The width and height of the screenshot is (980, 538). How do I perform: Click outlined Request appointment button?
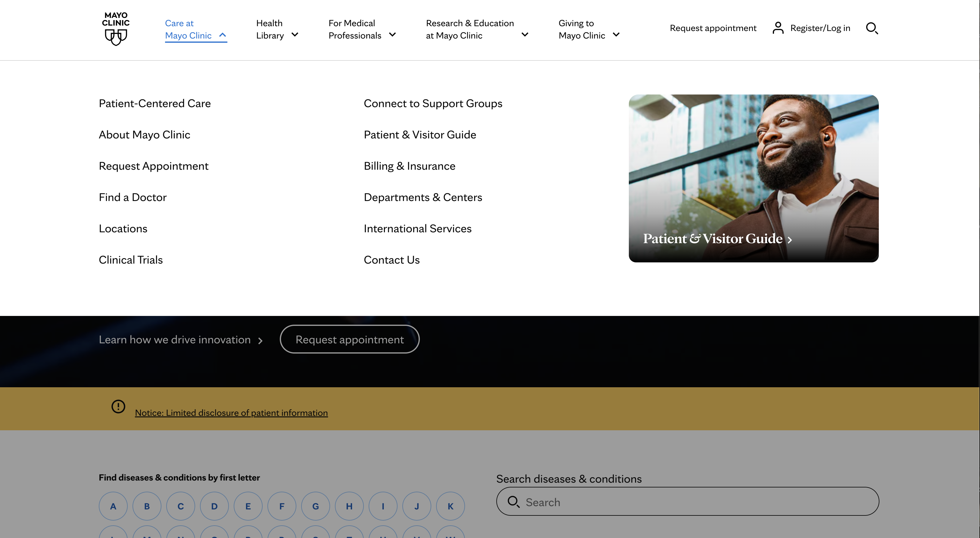[349, 339]
